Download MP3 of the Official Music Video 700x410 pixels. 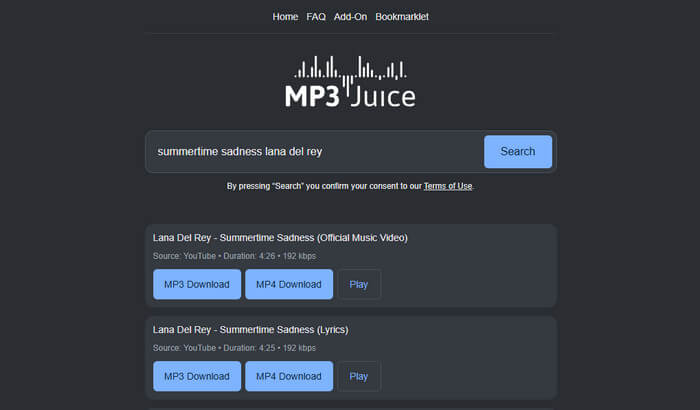coord(197,284)
